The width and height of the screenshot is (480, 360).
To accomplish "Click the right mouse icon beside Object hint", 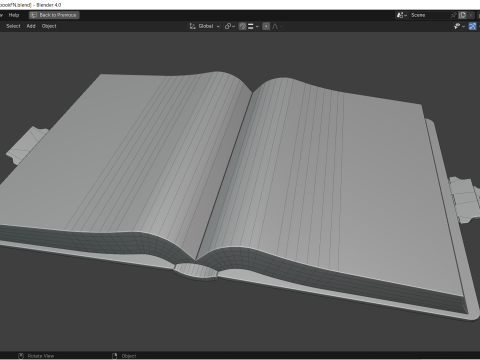I will [x=115, y=356].
